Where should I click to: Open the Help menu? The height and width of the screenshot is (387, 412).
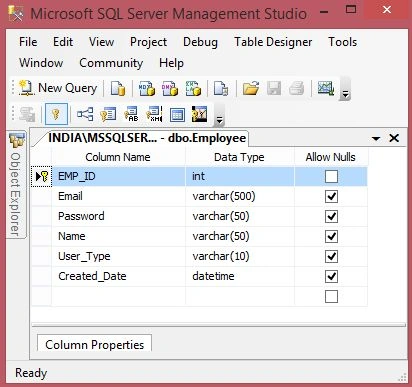point(171,63)
